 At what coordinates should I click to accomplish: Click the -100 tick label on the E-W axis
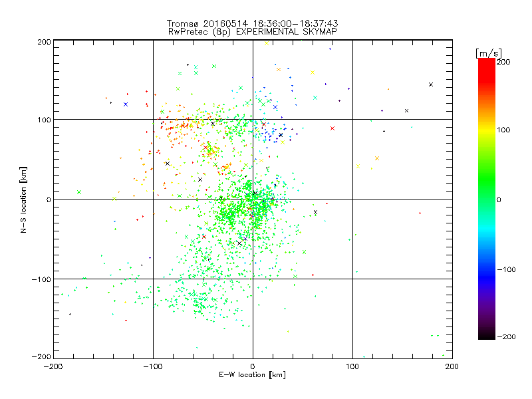click(153, 366)
